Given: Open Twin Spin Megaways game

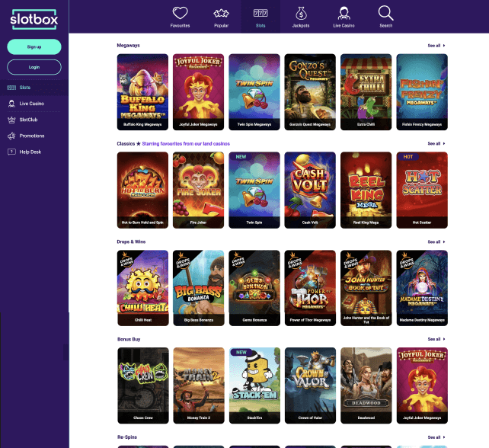Looking at the screenshot, I should tap(254, 92).
